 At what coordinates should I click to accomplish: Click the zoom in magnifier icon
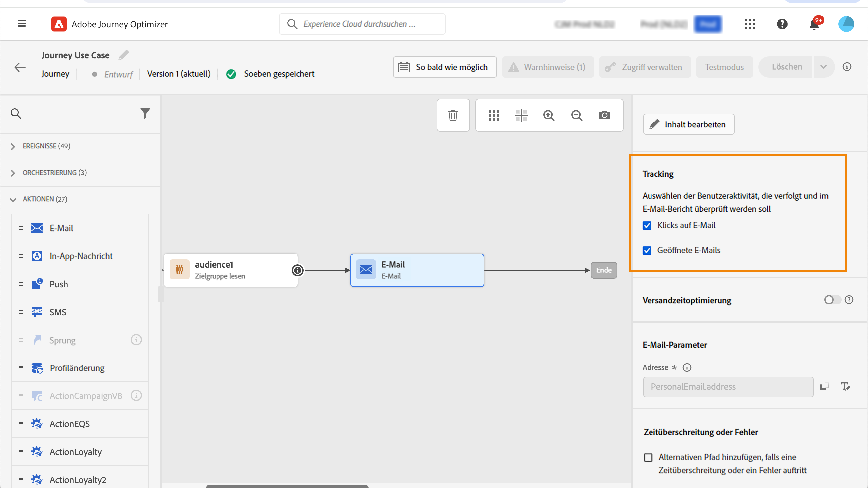point(549,115)
